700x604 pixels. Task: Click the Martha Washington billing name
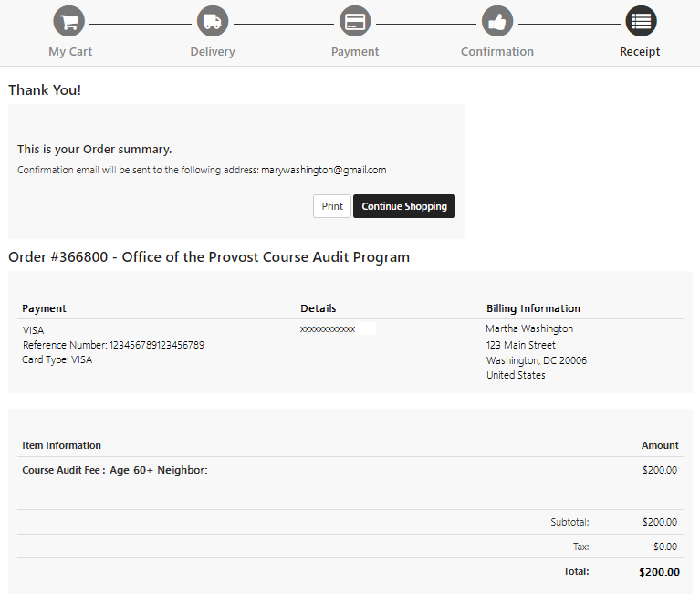point(529,328)
